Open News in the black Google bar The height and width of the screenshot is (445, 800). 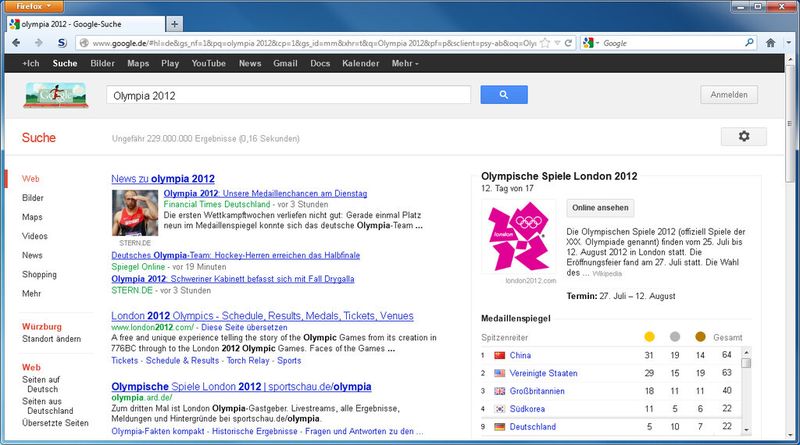[250, 63]
